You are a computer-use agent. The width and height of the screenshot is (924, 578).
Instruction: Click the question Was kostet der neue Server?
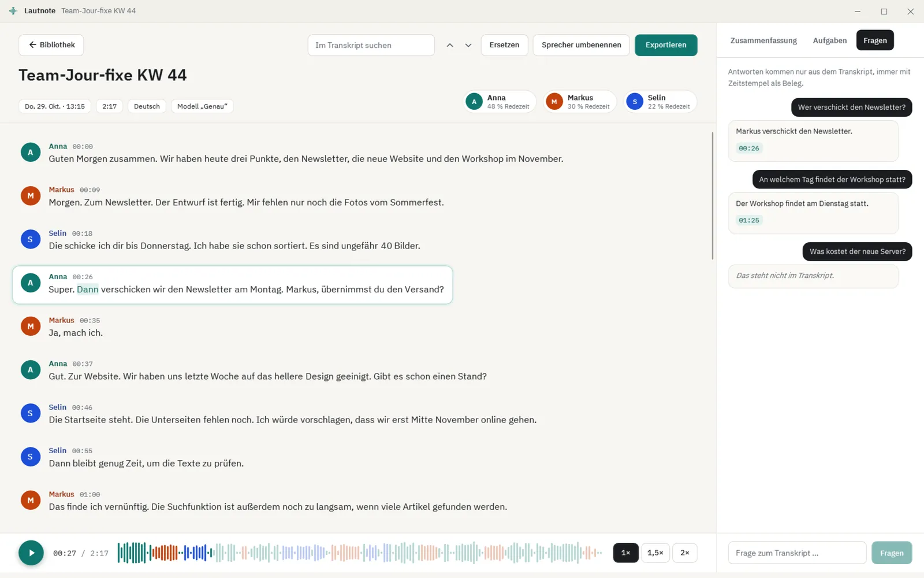(857, 251)
